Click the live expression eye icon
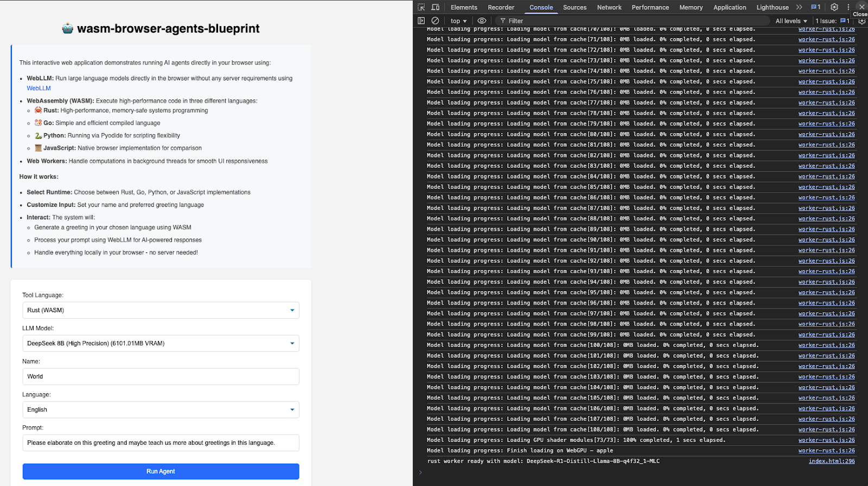Screen dimensions: 868x486 tap(482, 21)
